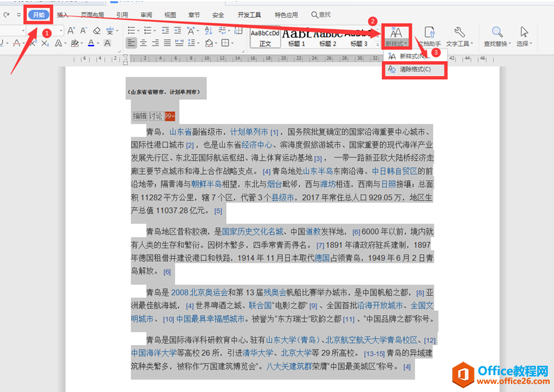Image resolution: width=554 pixels, height=392 pixels.
Task: Click the Redo arrow icon
Action: [6, 15]
